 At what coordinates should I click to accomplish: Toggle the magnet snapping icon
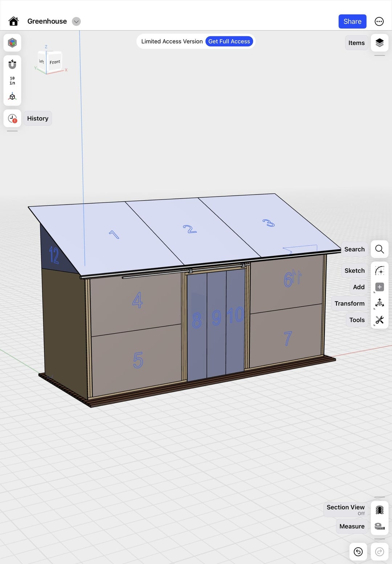12,64
